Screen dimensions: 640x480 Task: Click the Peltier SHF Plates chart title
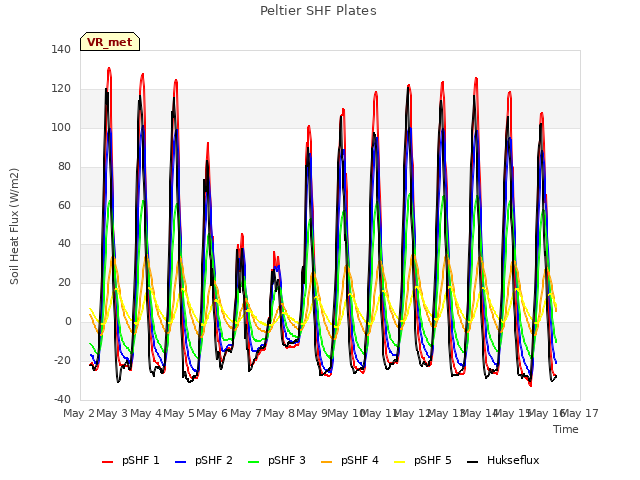point(318,11)
